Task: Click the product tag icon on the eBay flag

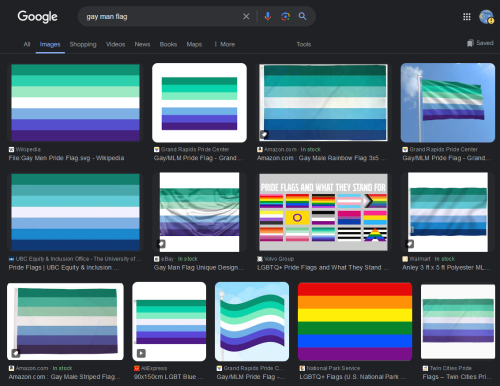Action: pyautogui.click(x=161, y=244)
